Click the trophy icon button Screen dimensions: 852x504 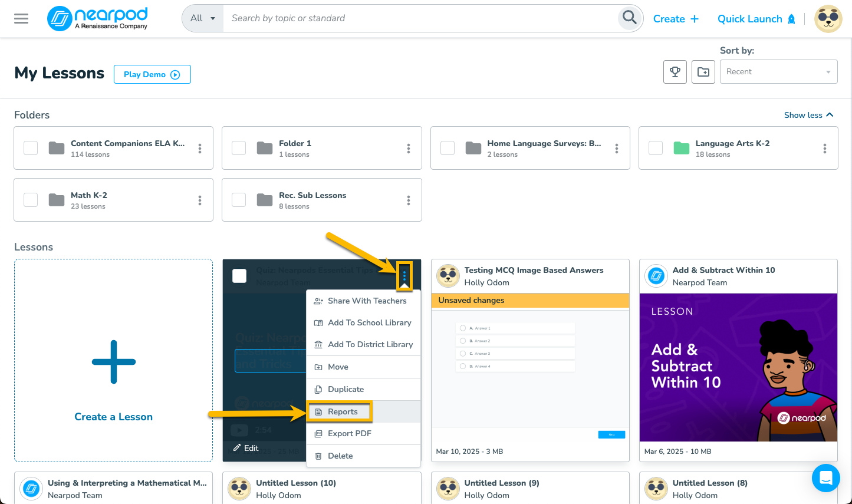pos(675,72)
